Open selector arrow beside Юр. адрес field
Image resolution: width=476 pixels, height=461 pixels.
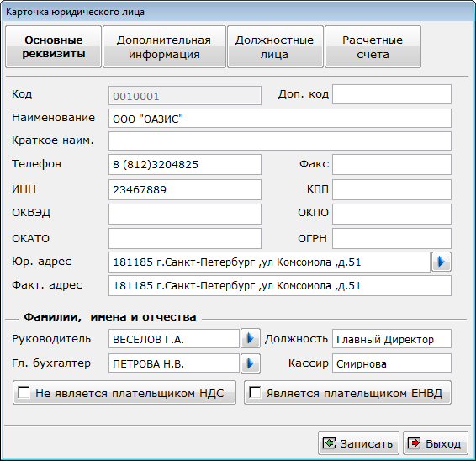[x=441, y=262]
